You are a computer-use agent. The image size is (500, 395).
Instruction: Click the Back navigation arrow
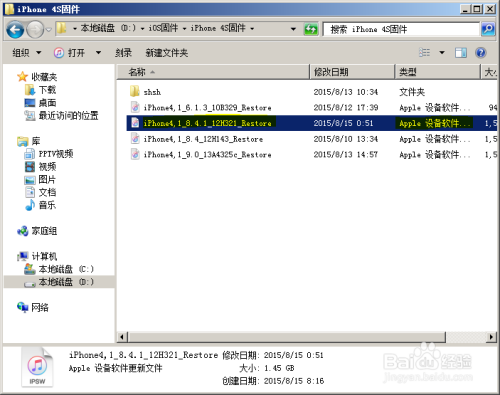[15, 30]
